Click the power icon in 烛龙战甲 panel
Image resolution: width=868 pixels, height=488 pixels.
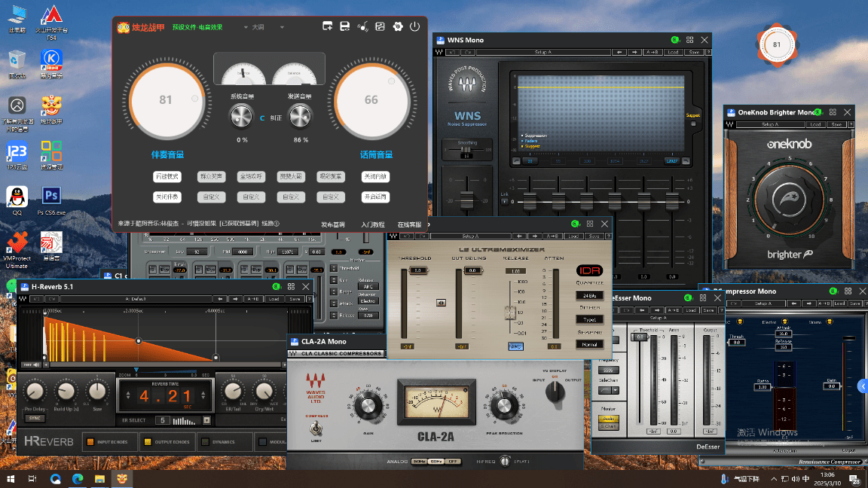[414, 26]
